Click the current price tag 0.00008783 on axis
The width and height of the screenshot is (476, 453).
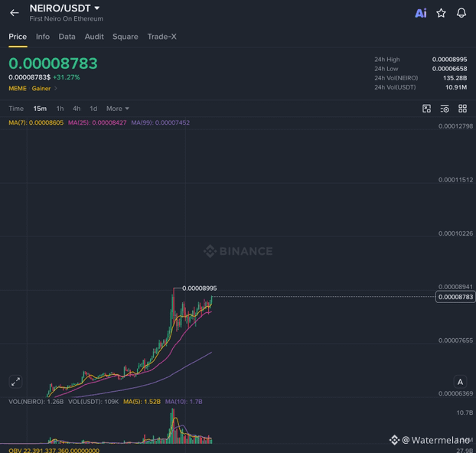[455, 297]
